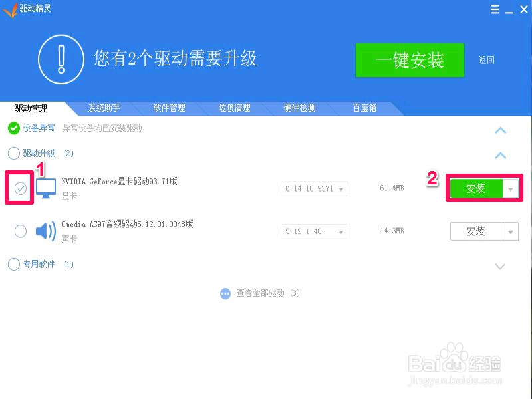Toggle the NVIDIA GeForce driver checkbox
Viewport: 532px width, 399px height.
[21, 188]
